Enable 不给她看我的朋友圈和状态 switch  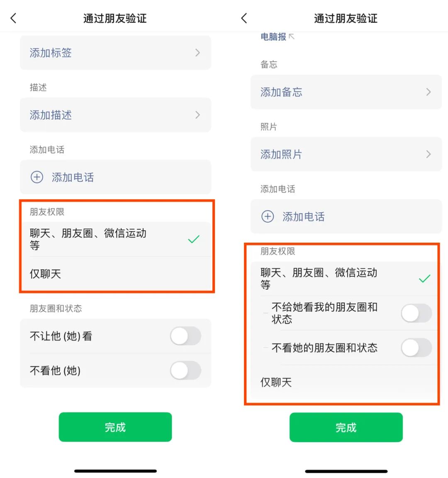pyautogui.click(x=416, y=313)
